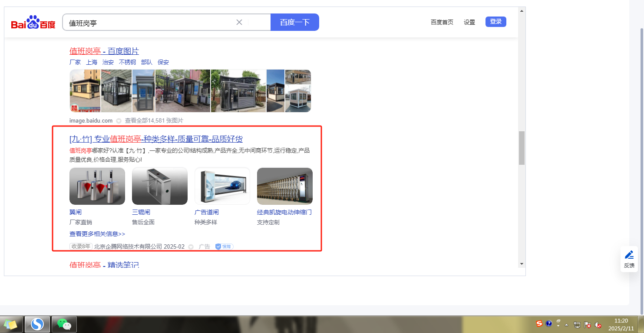Image resolution: width=644 pixels, height=333 pixels.
Task: Open the sticky notes taskbar icon
Action: (11, 324)
